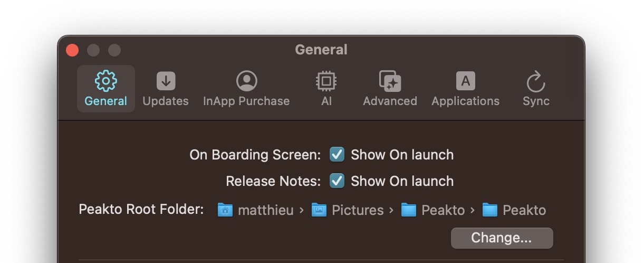Click the first Peakto folder in path

[x=433, y=210]
